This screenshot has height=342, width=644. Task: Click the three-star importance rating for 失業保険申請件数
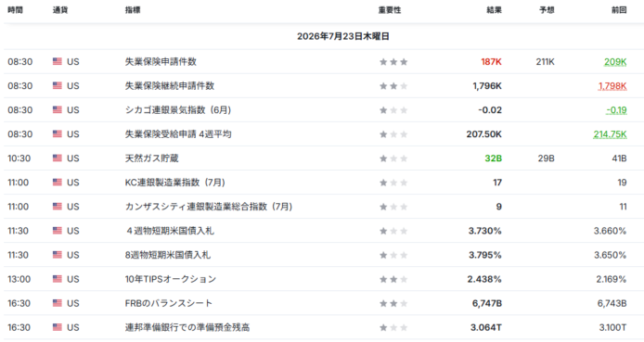pyautogui.click(x=393, y=62)
